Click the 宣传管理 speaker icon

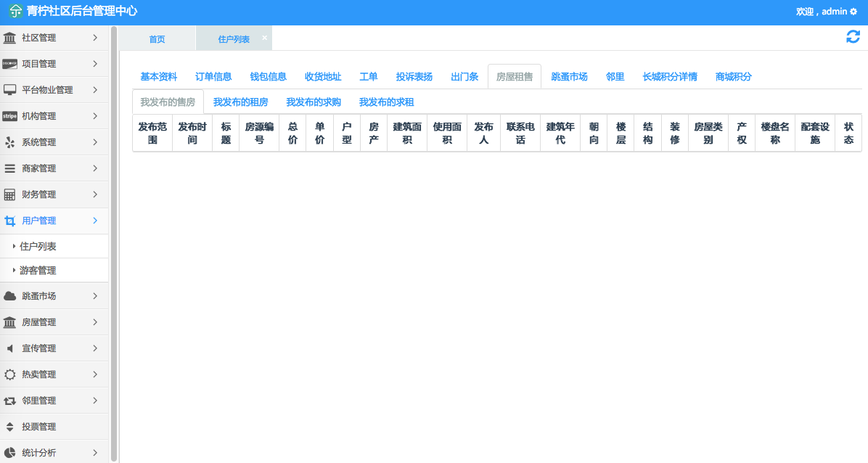tap(9, 348)
